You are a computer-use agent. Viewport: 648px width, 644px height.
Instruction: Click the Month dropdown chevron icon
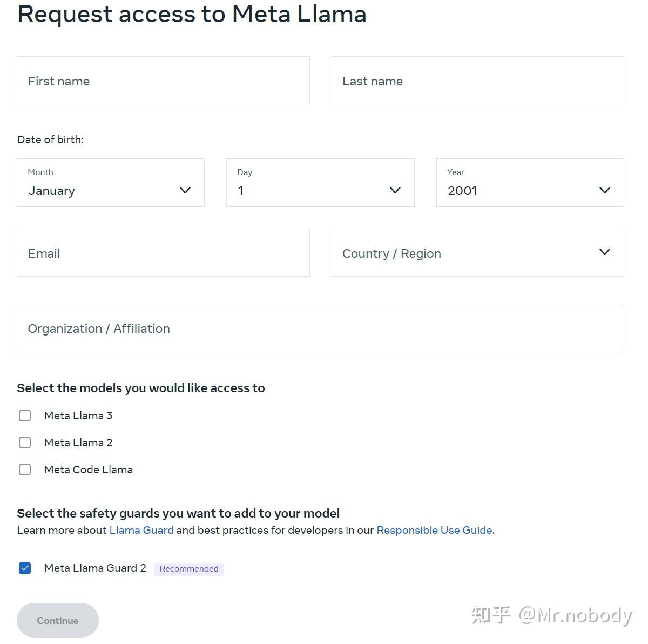(185, 190)
